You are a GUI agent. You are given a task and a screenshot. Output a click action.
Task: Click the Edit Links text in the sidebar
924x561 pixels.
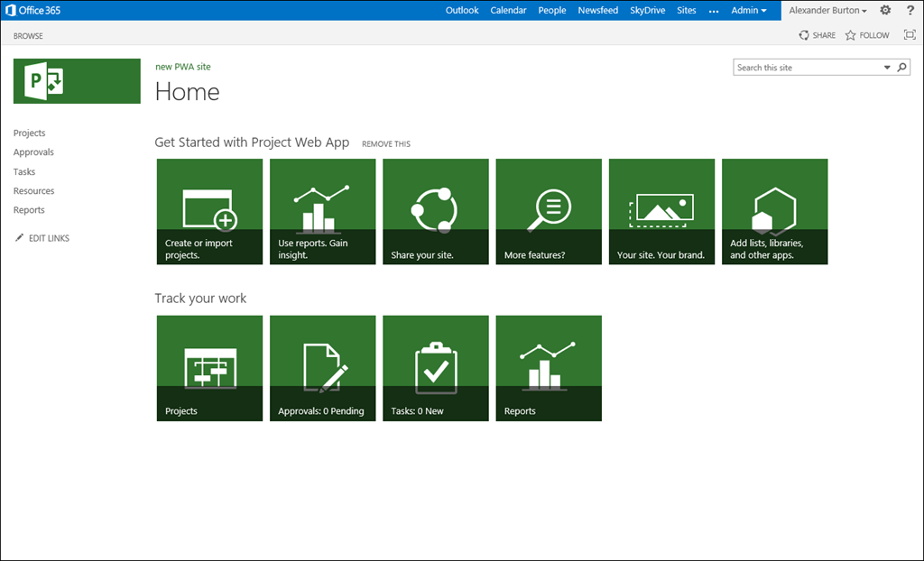[49, 238]
